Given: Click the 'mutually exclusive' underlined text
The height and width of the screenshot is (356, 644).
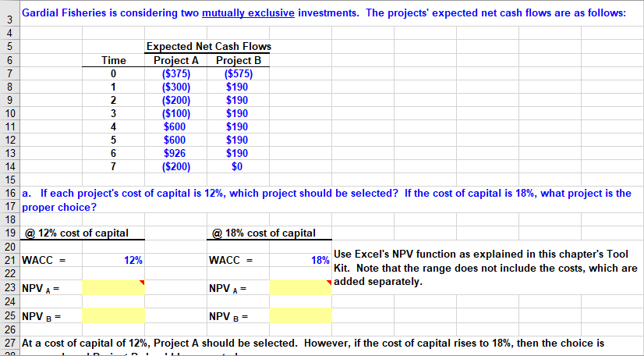Looking at the screenshot, I should pyautogui.click(x=248, y=13).
